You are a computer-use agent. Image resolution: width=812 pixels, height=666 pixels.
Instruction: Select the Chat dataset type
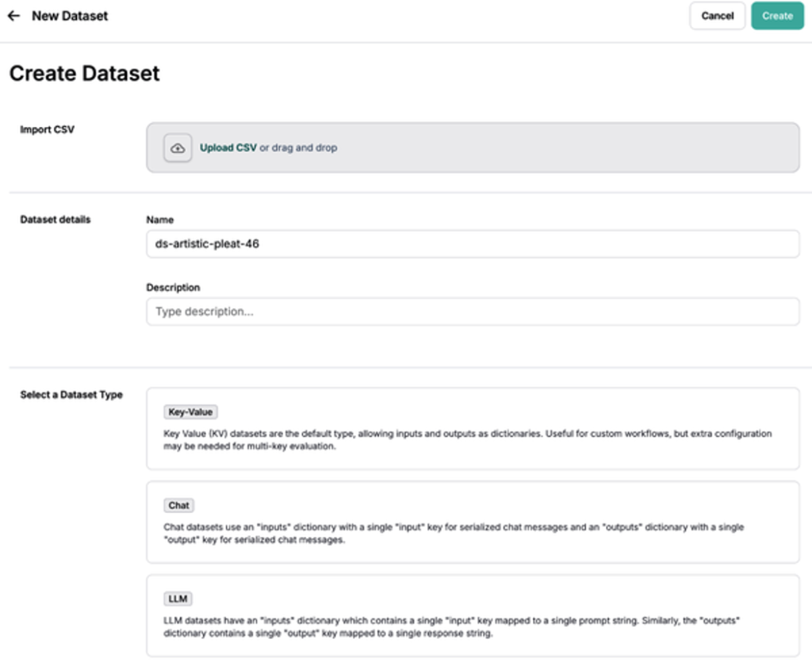pos(473,522)
